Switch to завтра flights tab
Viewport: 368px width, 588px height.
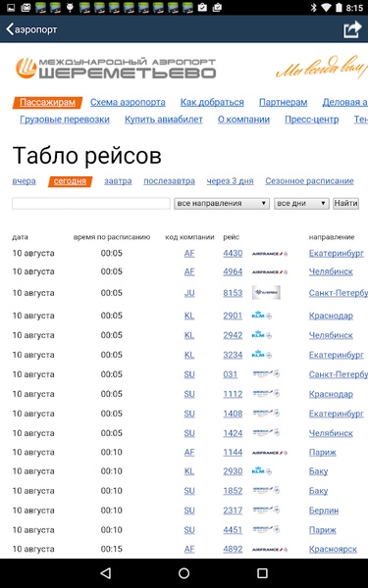coord(118,181)
